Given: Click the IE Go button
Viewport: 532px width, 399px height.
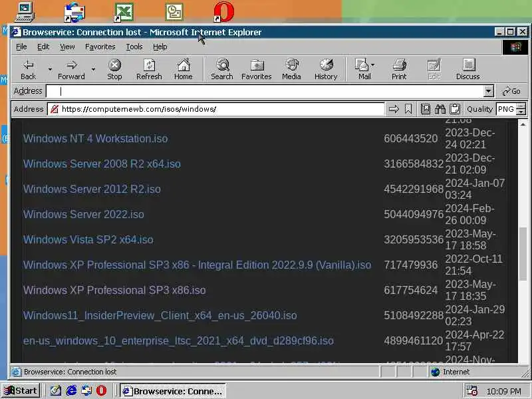Looking at the screenshot, I should pos(511,91).
